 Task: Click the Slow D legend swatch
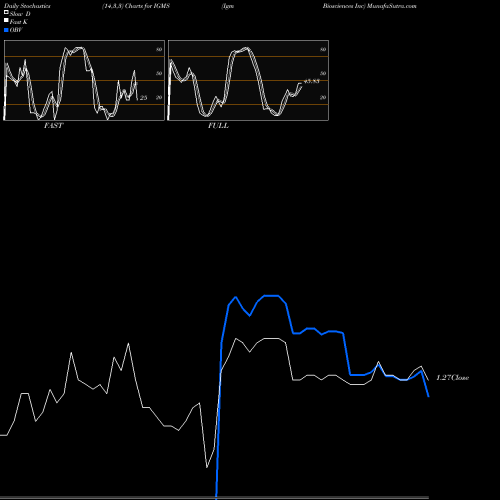[x=6, y=13]
